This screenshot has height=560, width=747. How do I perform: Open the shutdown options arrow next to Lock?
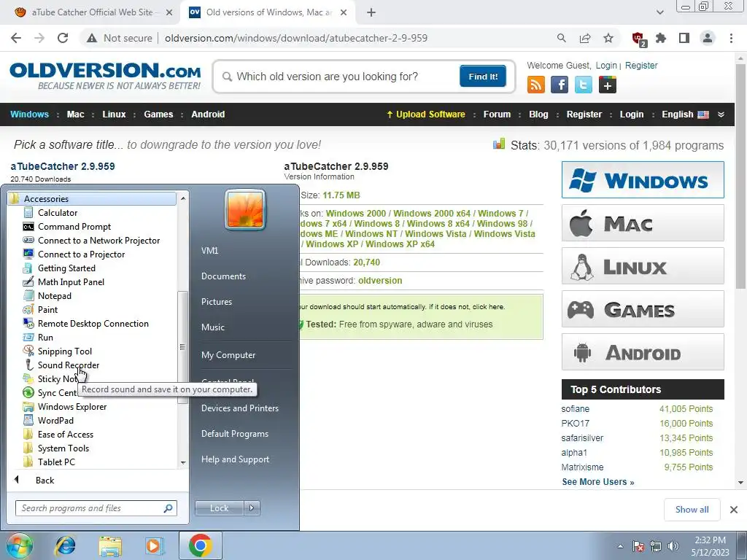(252, 508)
